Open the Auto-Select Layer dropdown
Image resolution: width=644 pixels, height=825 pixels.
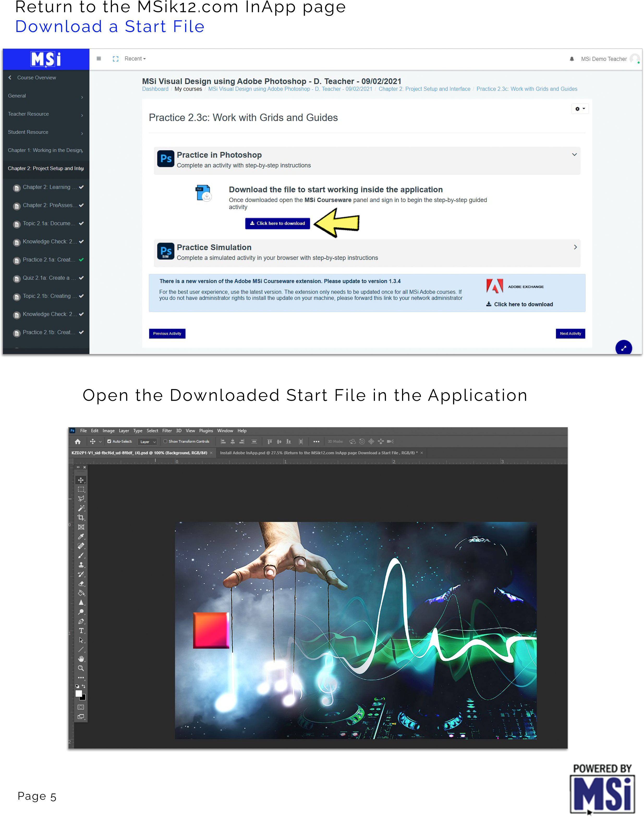tap(148, 441)
